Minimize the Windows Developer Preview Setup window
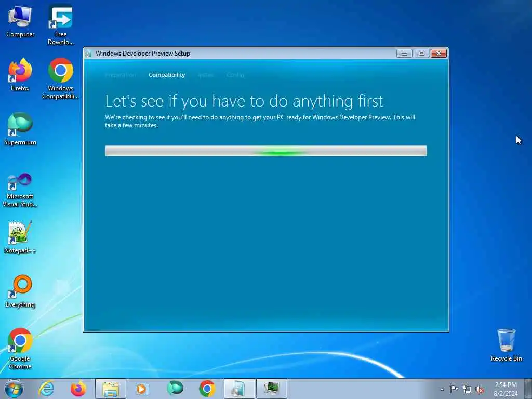This screenshot has width=532, height=399. (x=404, y=54)
